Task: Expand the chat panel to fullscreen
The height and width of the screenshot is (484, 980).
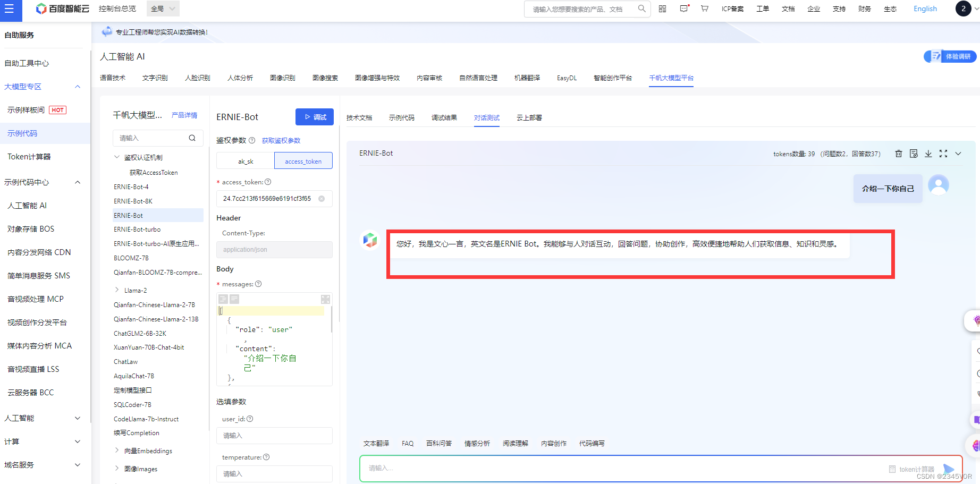Action: 943,154
